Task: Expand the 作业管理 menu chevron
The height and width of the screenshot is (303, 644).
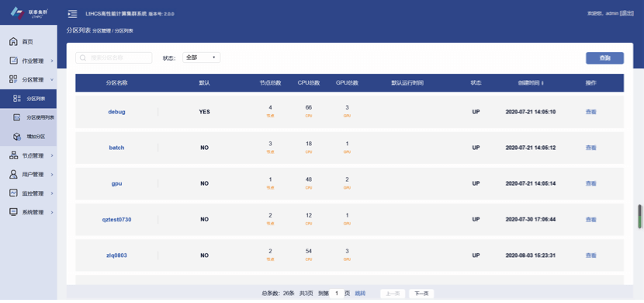Action: pyautogui.click(x=52, y=61)
